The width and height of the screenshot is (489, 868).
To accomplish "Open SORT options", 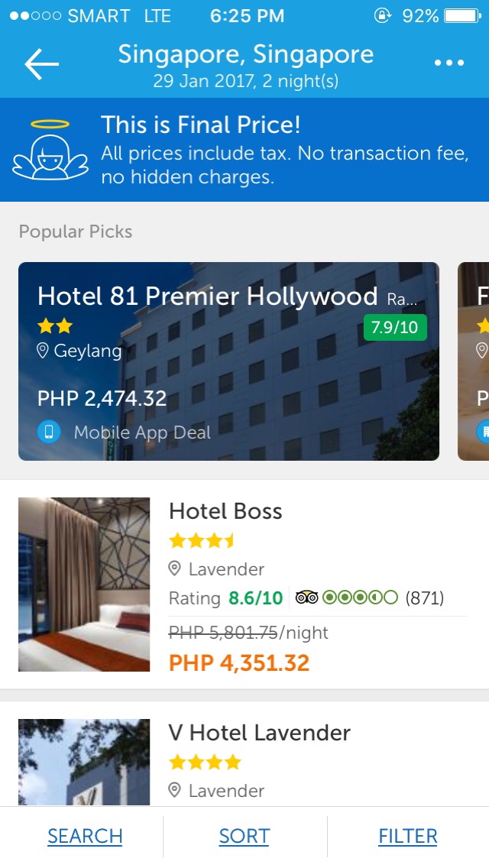I will coord(244,836).
